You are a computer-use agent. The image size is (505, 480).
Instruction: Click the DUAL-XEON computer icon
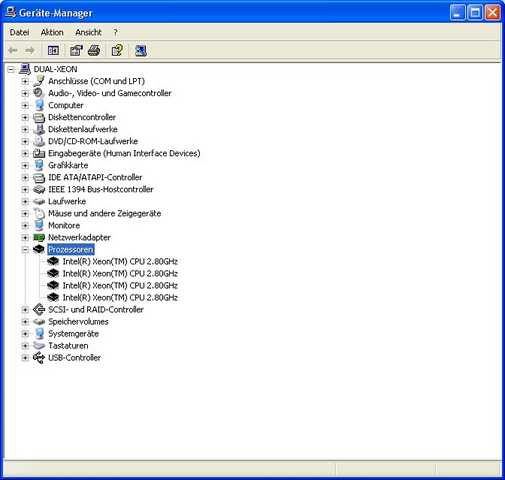click(25, 69)
